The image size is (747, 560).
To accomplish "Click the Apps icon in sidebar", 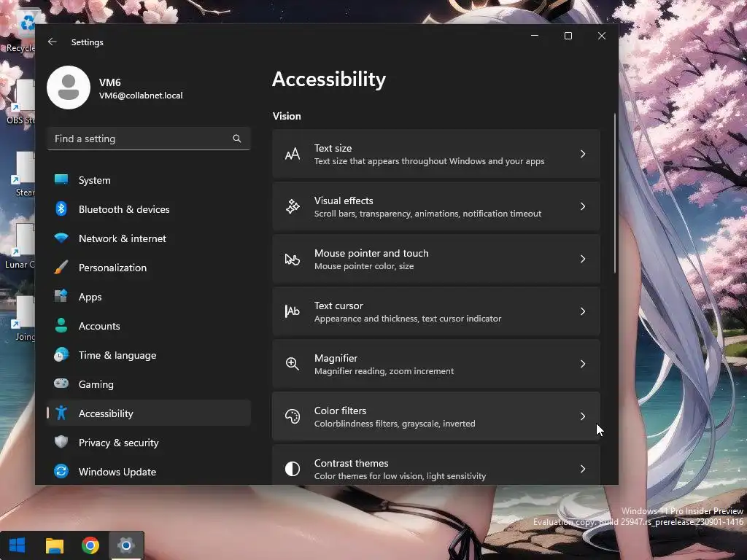I will [x=61, y=296].
